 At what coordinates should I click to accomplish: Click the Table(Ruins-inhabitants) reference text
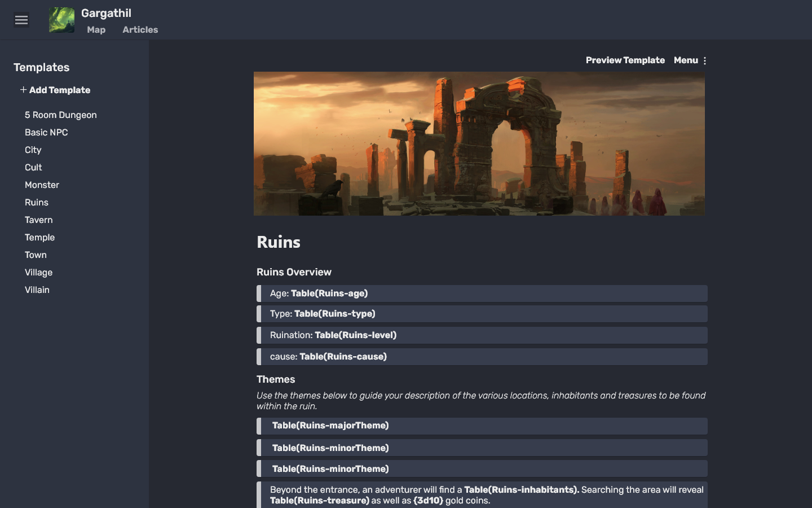pyautogui.click(x=522, y=490)
